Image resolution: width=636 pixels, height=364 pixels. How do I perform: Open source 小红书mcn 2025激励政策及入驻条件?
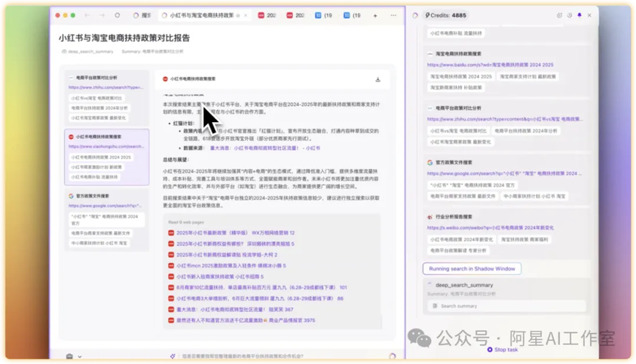point(231,266)
